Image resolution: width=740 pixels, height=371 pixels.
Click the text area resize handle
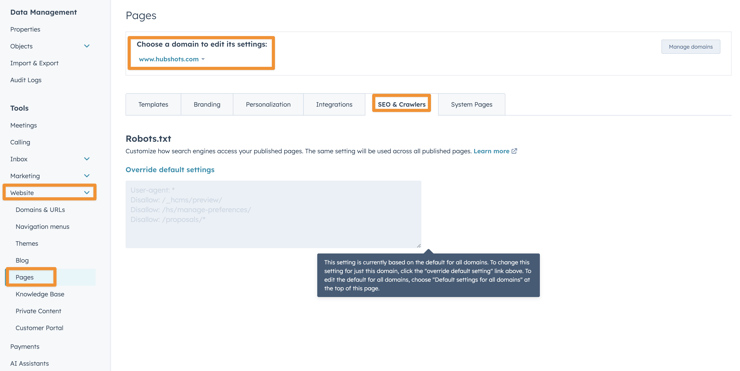418,245
